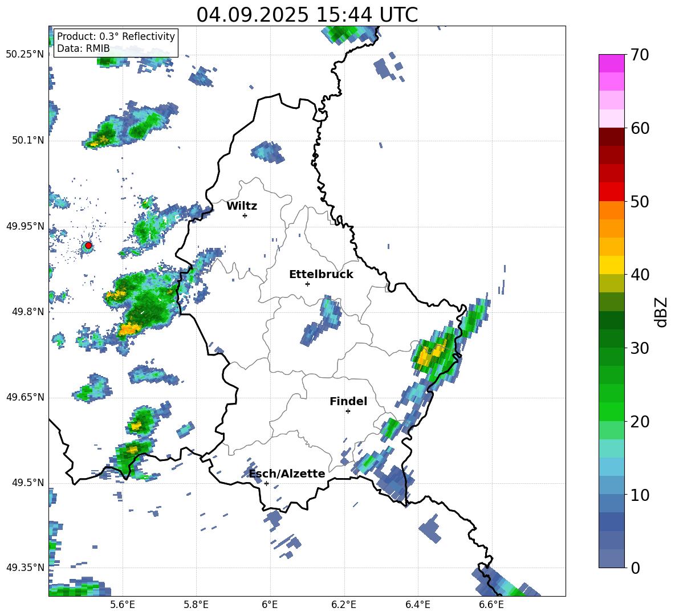This screenshot has width=675, height=616.
Task: Click the 50.25°N latitude label
Action: (25, 54)
